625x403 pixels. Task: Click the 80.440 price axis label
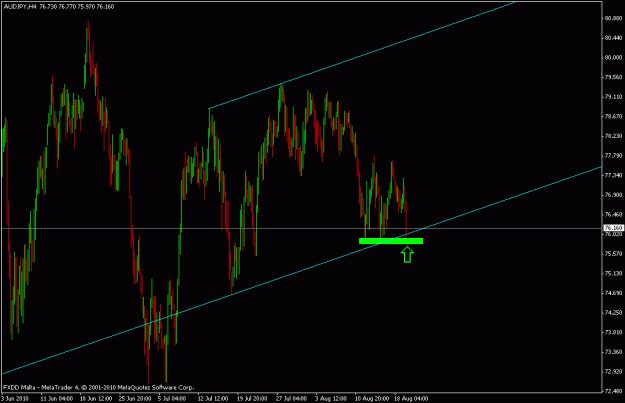tap(613, 38)
